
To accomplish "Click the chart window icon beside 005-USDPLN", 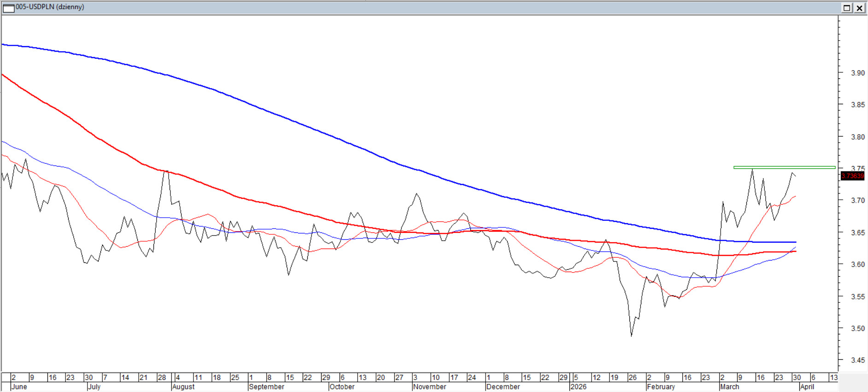I will click(9, 8).
